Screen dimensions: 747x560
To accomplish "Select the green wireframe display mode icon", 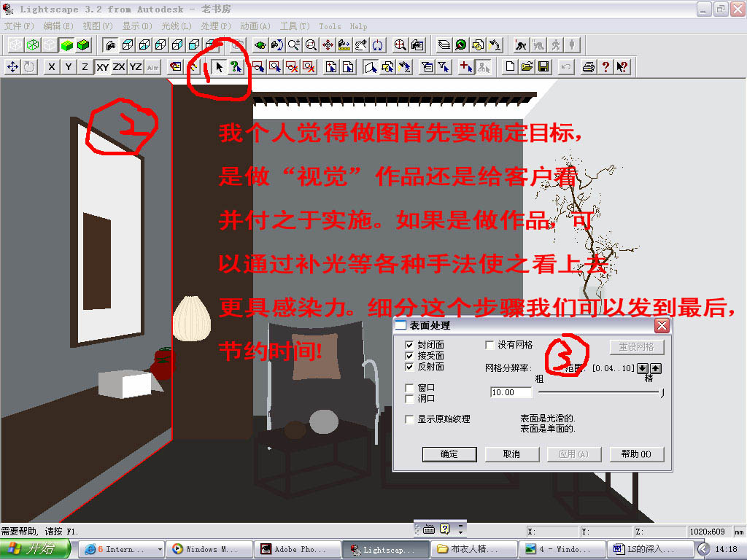I will pos(33,45).
